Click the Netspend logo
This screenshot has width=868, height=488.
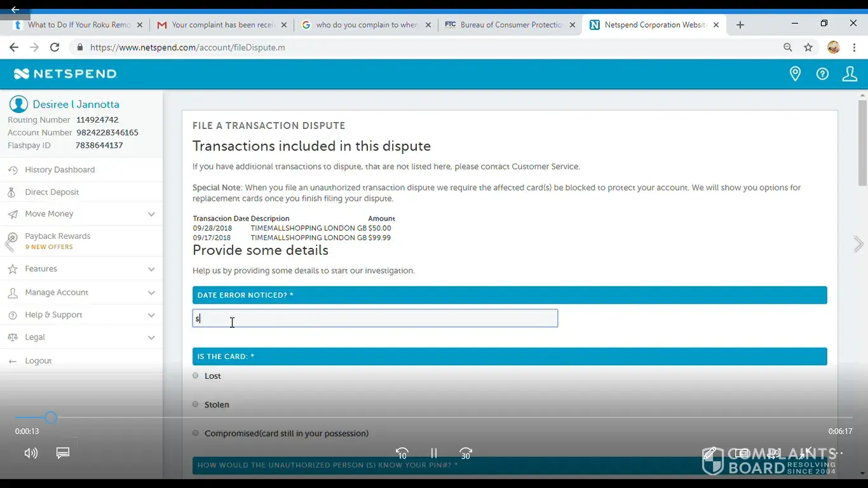tap(65, 74)
